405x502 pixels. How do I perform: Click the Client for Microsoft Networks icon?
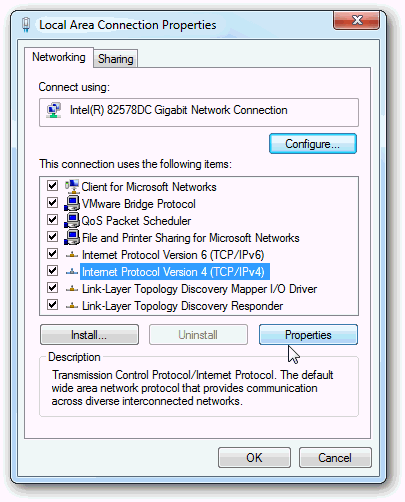tap(72, 186)
